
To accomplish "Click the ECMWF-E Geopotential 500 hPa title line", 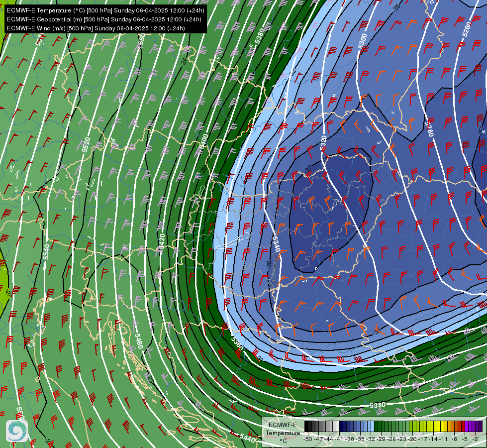I will tap(104, 19).
